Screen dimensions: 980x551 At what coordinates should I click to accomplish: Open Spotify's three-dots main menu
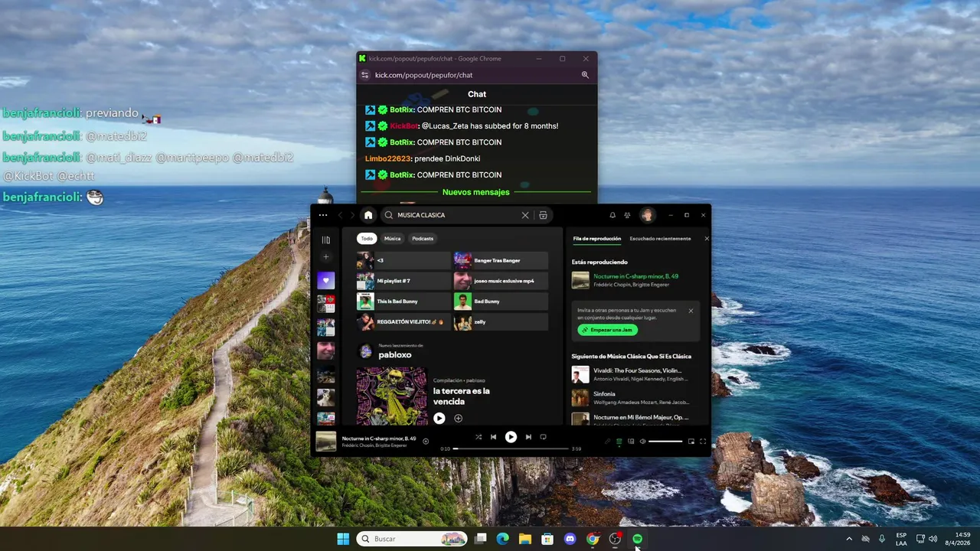click(x=323, y=215)
